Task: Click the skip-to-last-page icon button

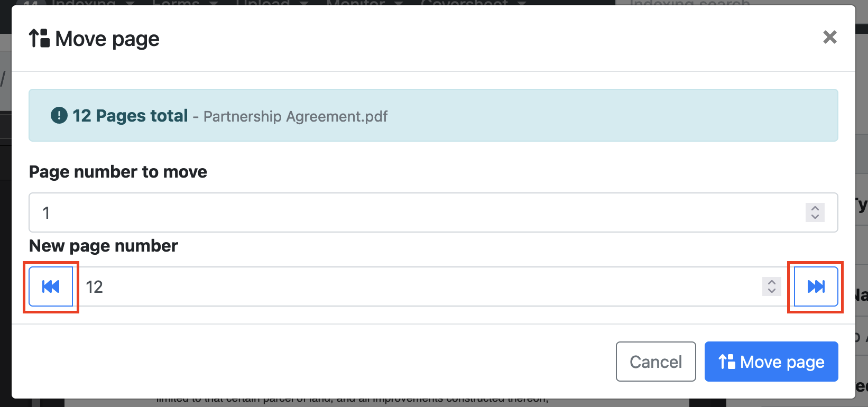Action: [x=816, y=286]
